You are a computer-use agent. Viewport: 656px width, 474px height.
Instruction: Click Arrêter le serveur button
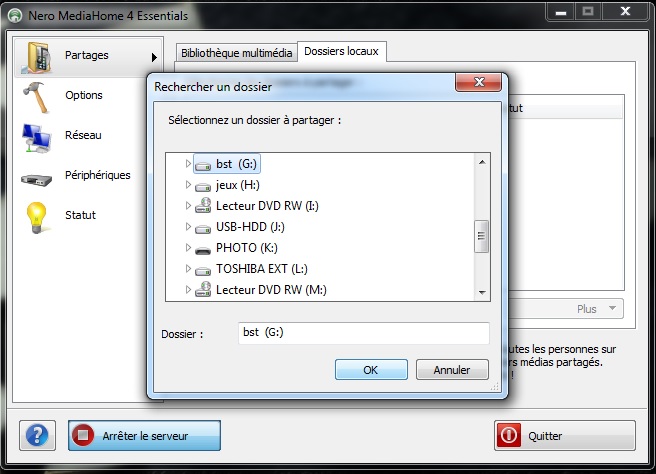(144, 436)
